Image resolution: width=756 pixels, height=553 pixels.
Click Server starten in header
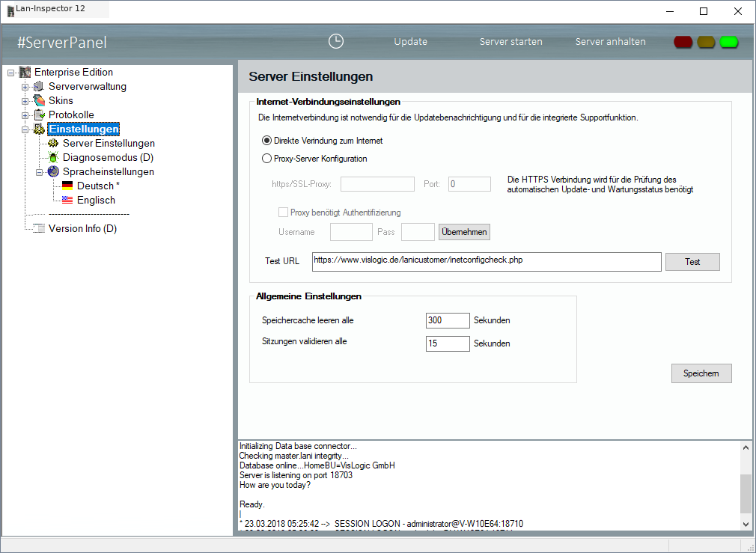pos(510,41)
